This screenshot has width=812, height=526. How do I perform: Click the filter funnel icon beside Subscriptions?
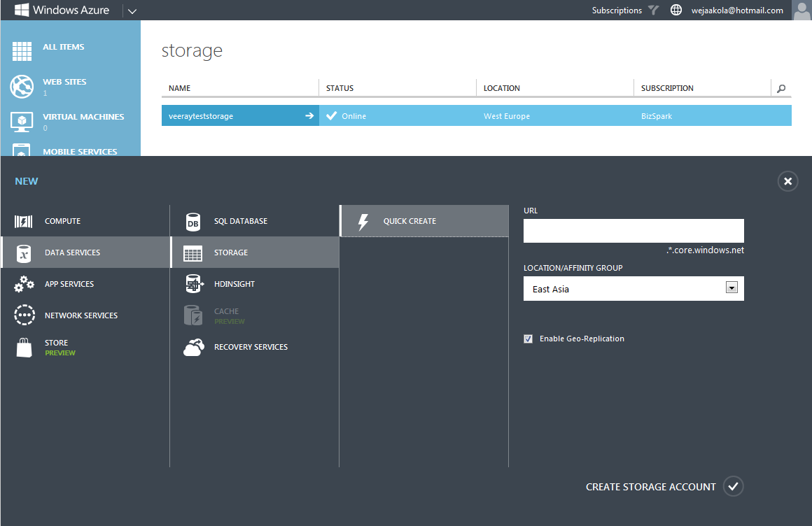(654, 10)
